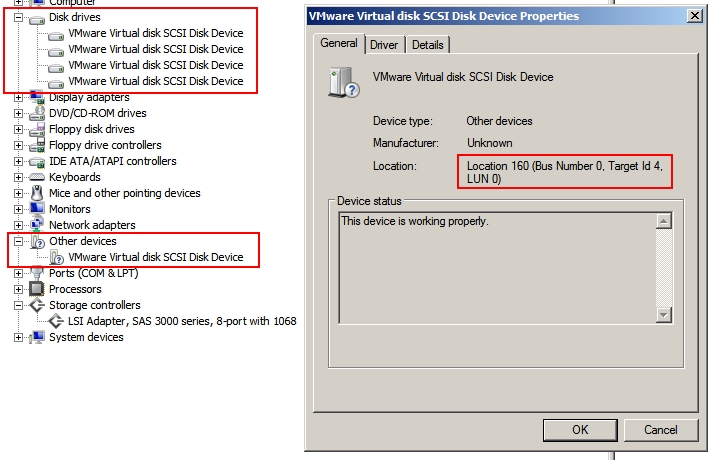Screen dimensions: 717x460
Task: Collapse the Storage controllers node
Action: [18, 305]
